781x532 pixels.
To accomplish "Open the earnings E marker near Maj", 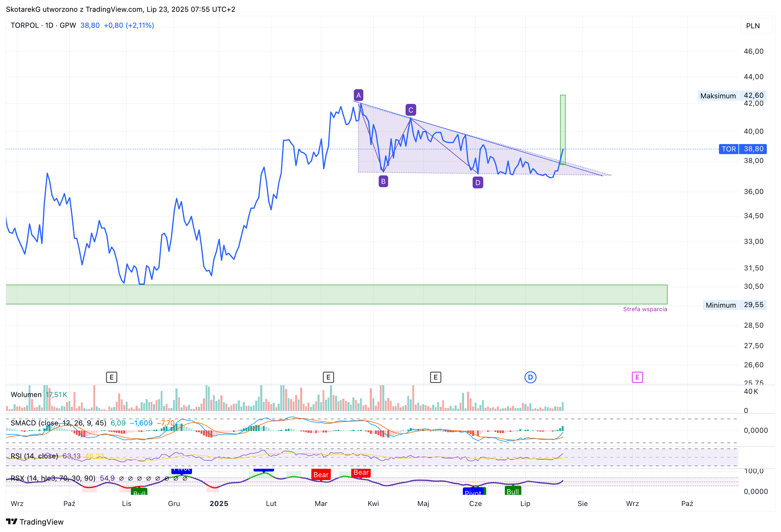I will 435,377.
